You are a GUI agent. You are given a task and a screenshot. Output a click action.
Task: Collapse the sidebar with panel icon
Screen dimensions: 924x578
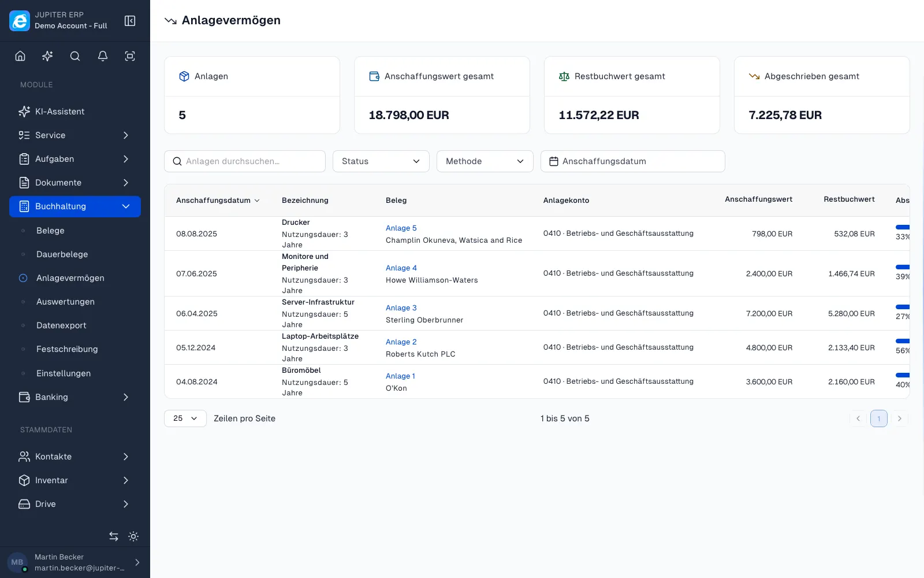tap(130, 21)
